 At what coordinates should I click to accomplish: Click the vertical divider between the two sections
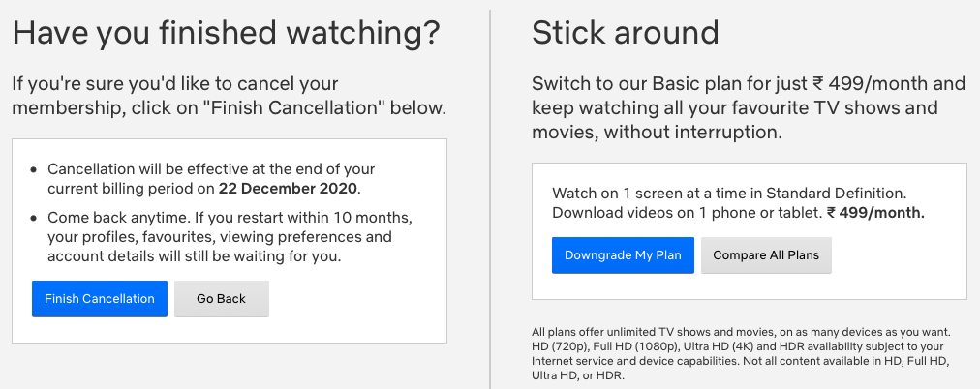[490, 199]
